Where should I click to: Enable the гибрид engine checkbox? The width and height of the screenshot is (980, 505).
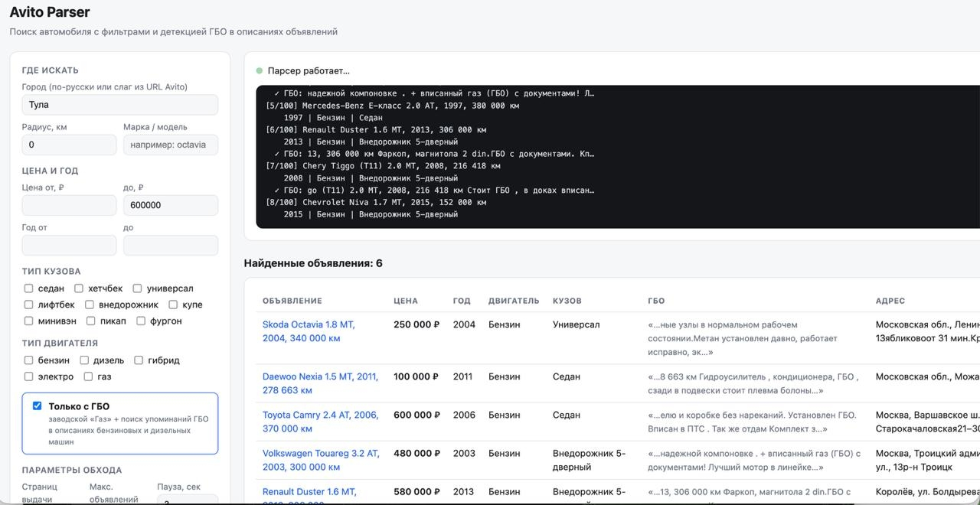point(139,360)
